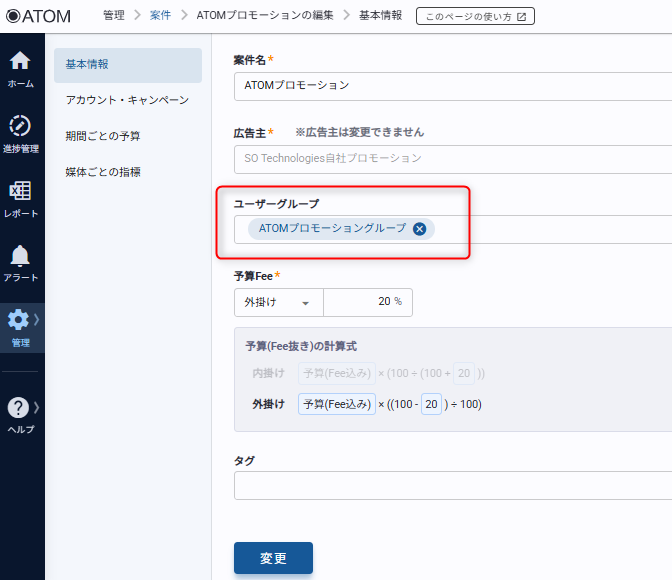Open the 期間ごとの予算 tab
672x580 pixels.
click(103, 136)
